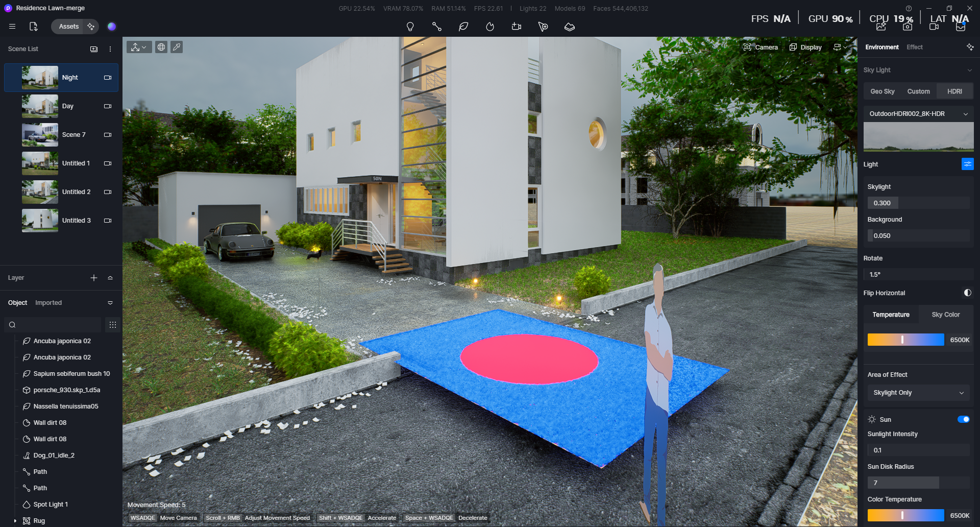Switch to the Object tab

[x=17, y=303]
